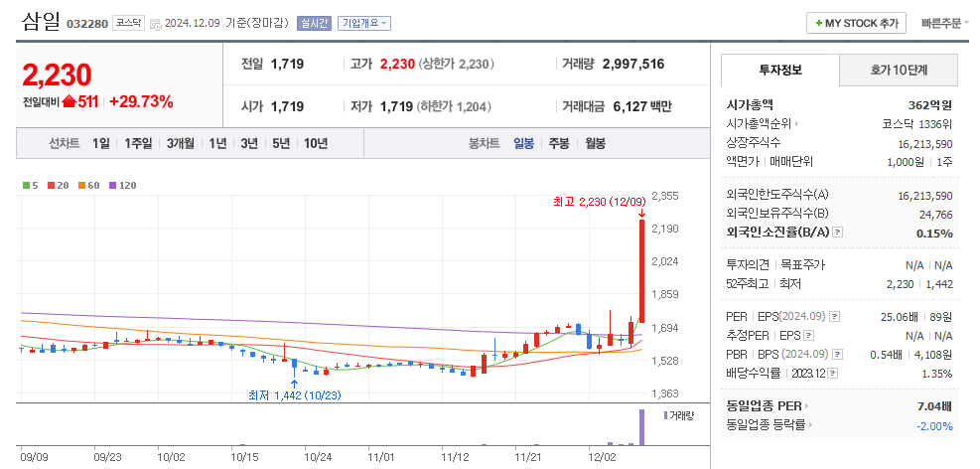Click the arrow next to 동일업종 PER
The image size is (980, 469).
pos(807,406)
